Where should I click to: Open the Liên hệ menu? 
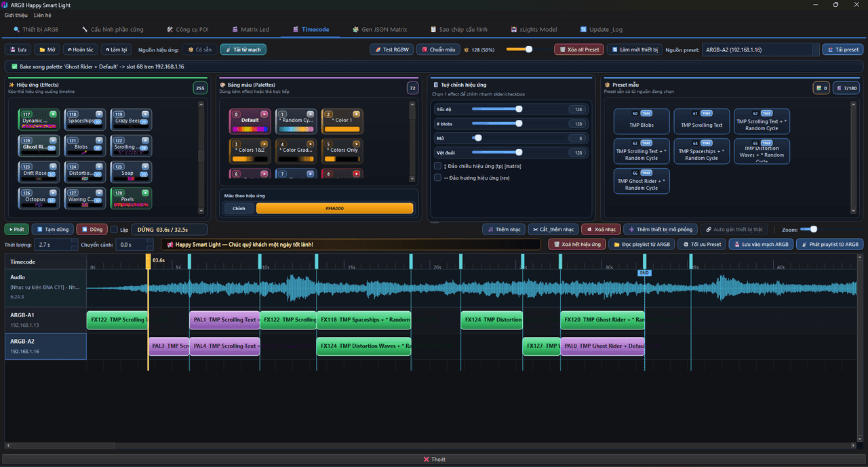pos(43,15)
